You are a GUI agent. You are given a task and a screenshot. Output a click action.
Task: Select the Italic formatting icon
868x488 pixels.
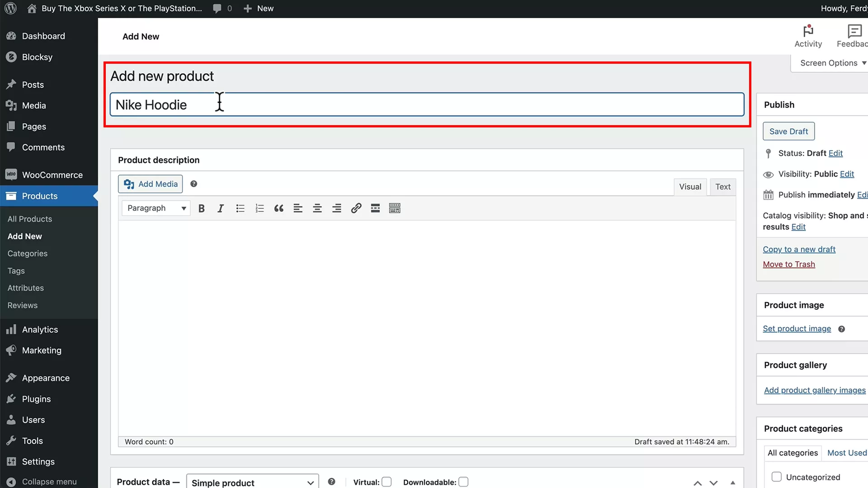[221, 208]
